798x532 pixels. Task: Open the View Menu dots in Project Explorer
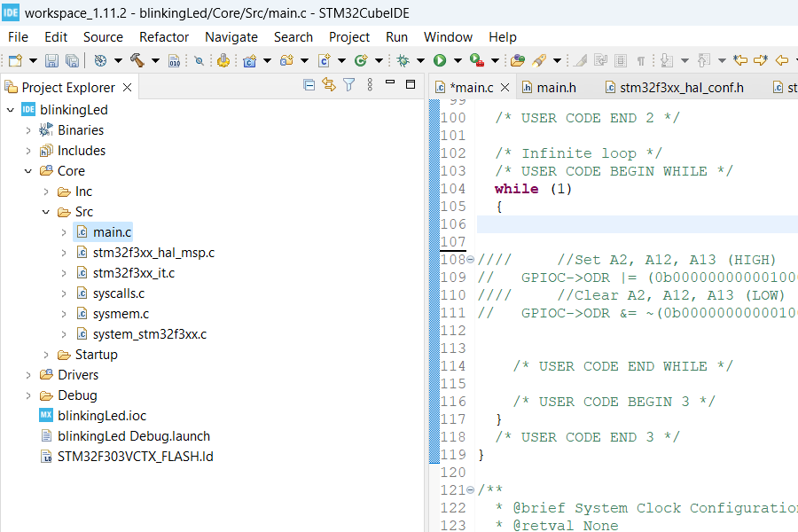coord(368,84)
